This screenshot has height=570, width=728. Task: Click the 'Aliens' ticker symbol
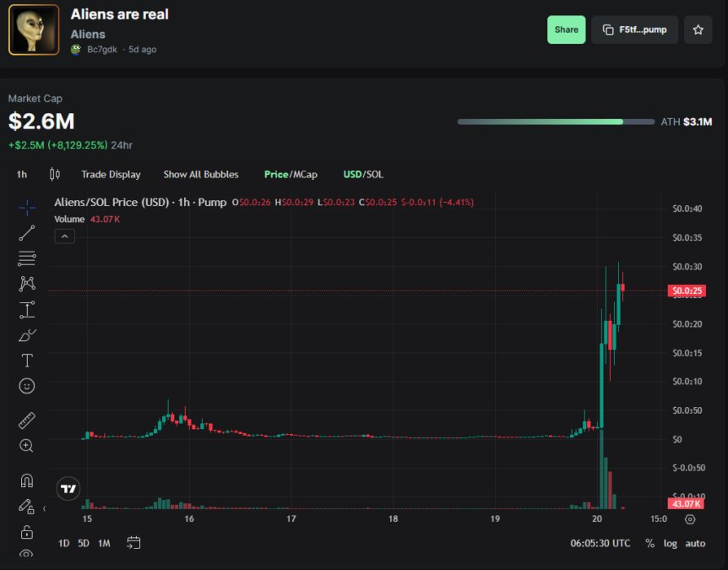(88, 35)
